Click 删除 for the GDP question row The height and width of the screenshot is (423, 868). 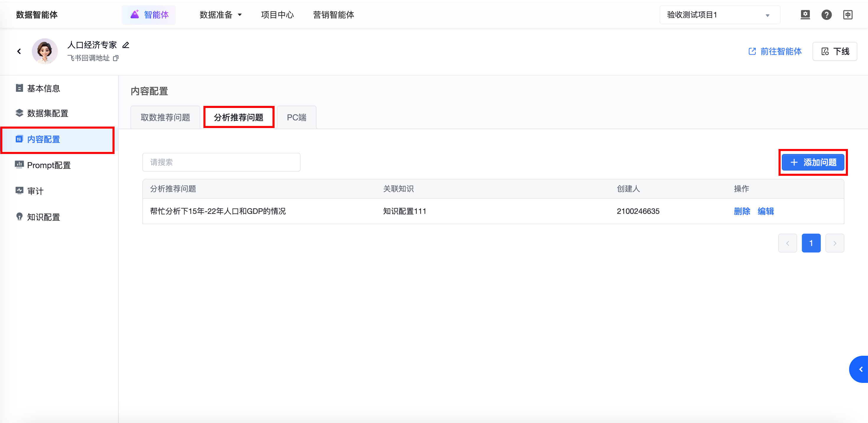click(x=742, y=211)
